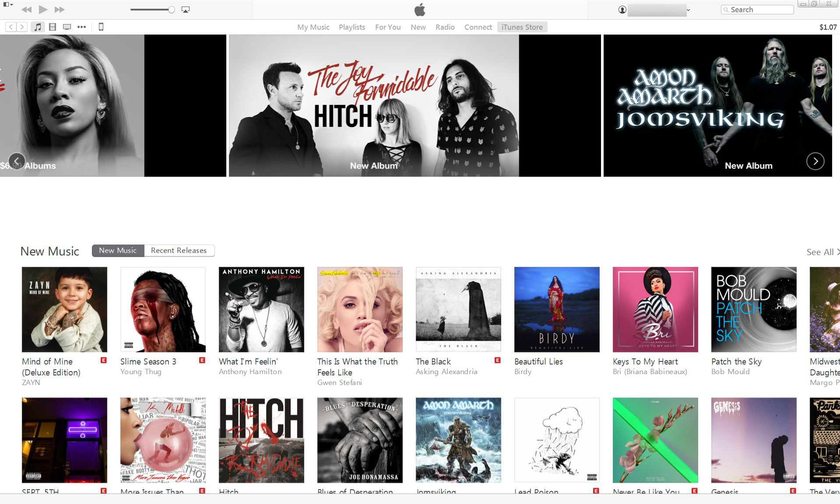Show next banner with right carousel arrow
The image size is (840, 504).
pos(815,161)
